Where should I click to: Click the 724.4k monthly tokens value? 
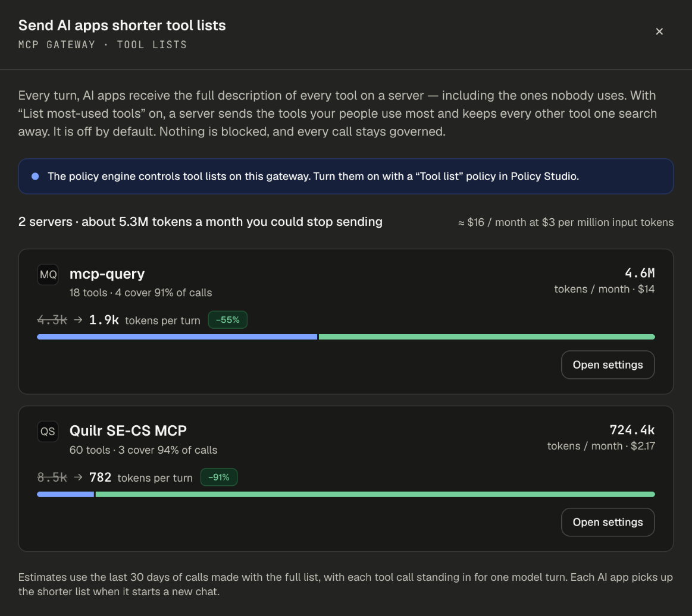pos(632,430)
